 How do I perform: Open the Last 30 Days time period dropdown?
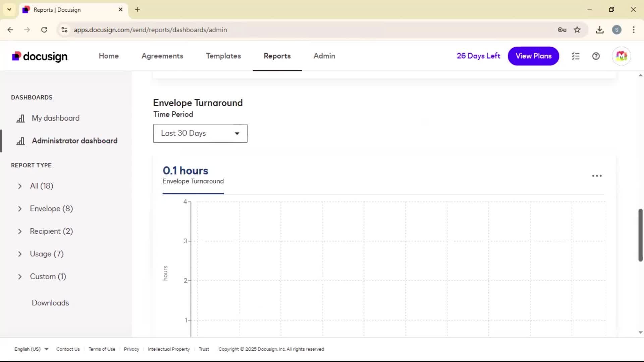click(x=200, y=133)
